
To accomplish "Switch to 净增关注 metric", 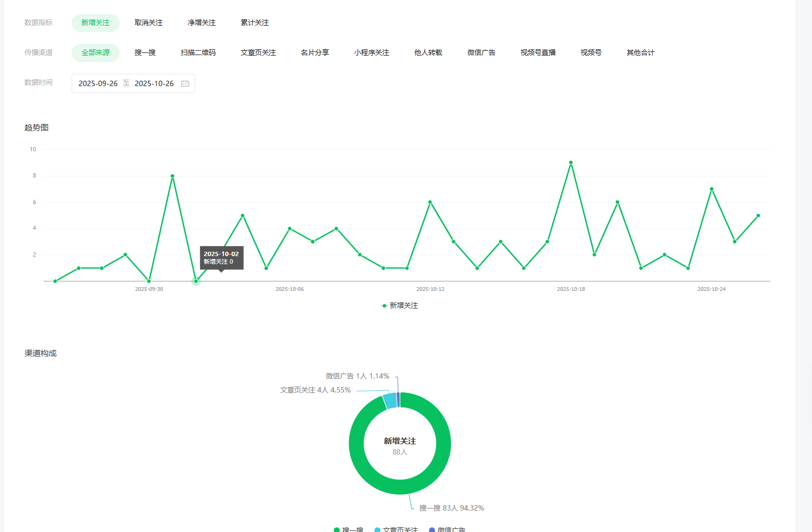I will (202, 22).
